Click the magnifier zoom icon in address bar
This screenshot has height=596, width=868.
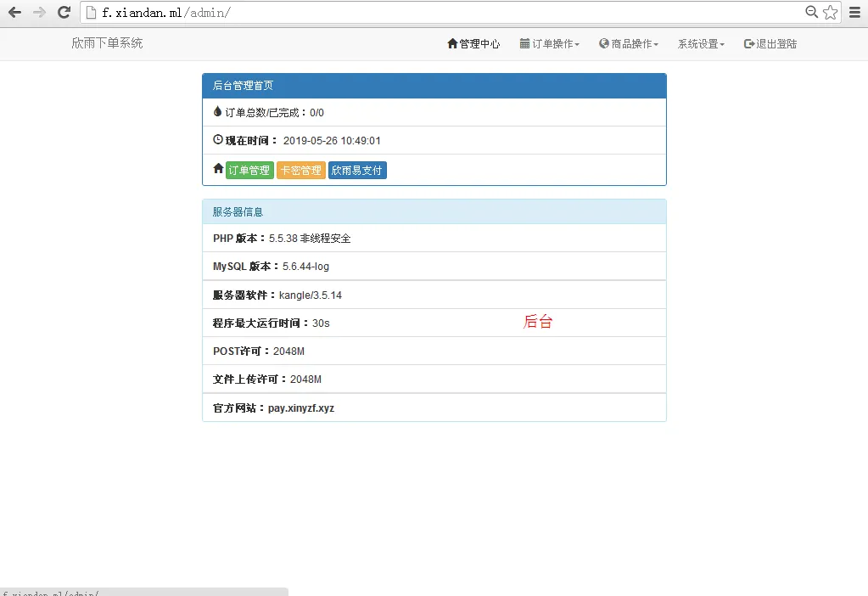point(810,13)
